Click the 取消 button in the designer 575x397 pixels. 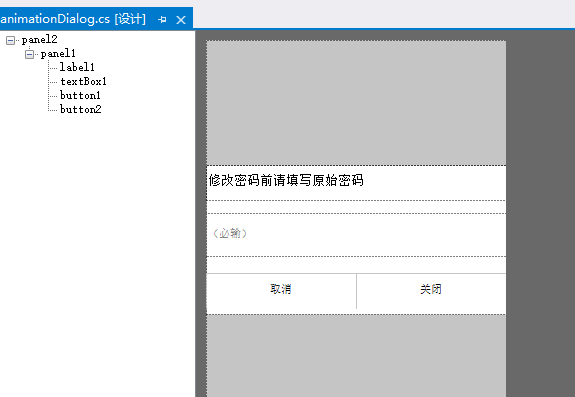(x=281, y=291)
